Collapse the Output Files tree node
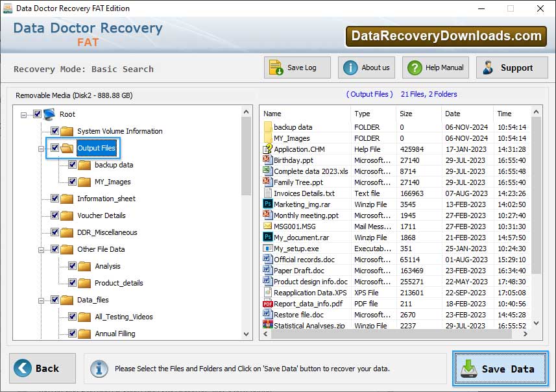The height and width of the screenshot is (392, 556). coord(41,149)
